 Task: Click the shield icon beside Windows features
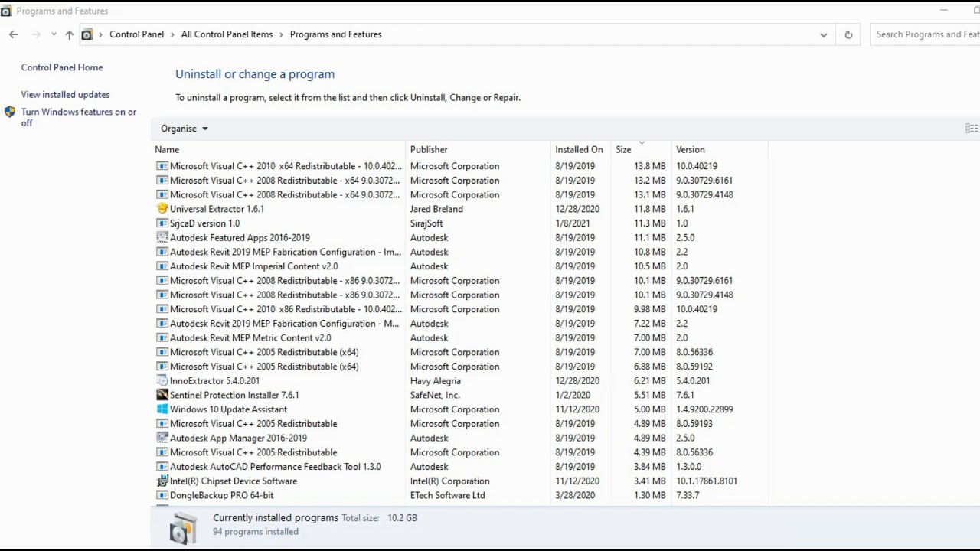pyautogui.click(x=10, y=112)
